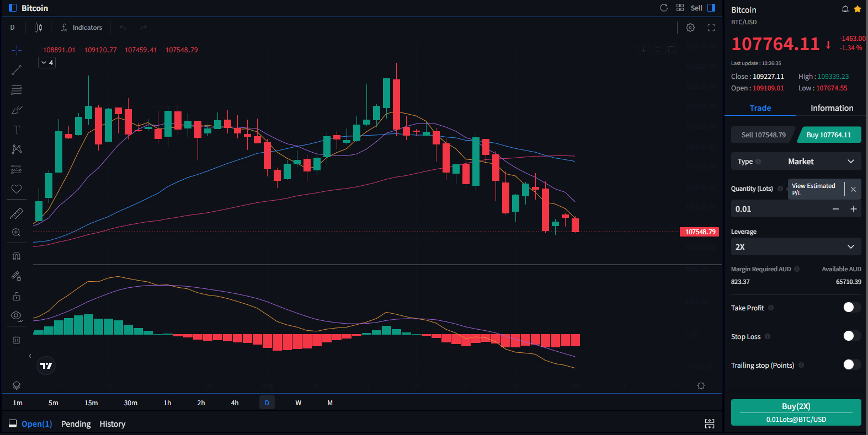Open the Indicators menu
The image size is (868, 435).
[x=81, y=28]
